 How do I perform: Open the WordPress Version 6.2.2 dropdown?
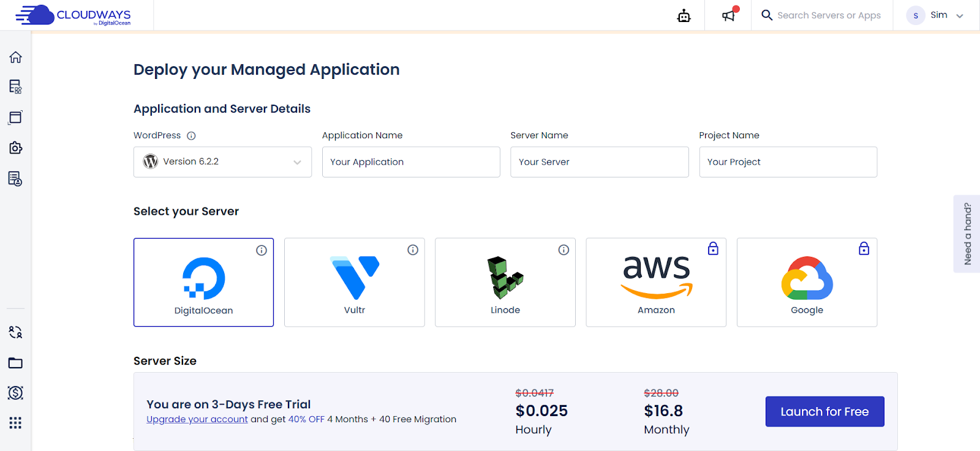click(x=222, y=162)
